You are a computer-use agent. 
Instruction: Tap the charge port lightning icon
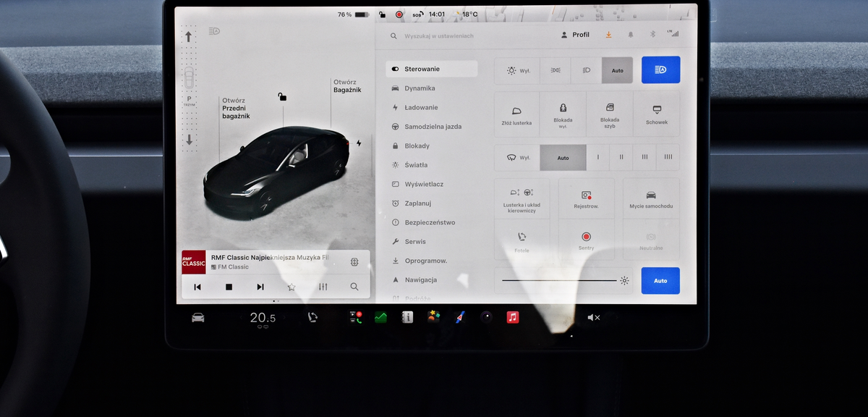click(359, 143)
